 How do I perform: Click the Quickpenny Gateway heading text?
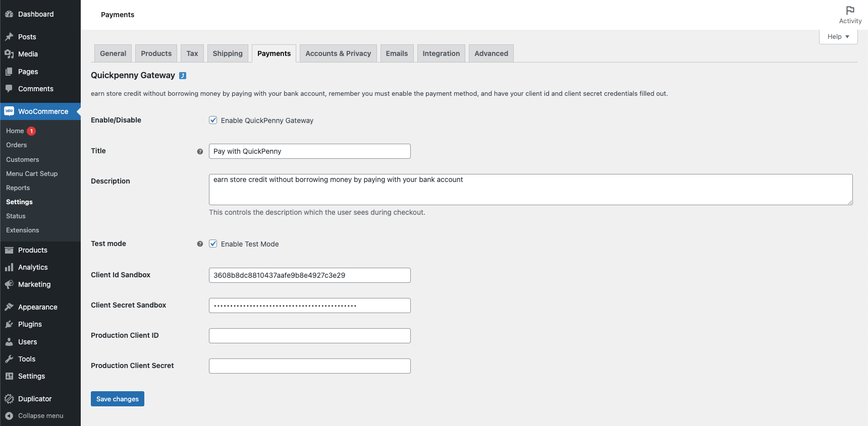pyautogui.click(x=133, y=75)
